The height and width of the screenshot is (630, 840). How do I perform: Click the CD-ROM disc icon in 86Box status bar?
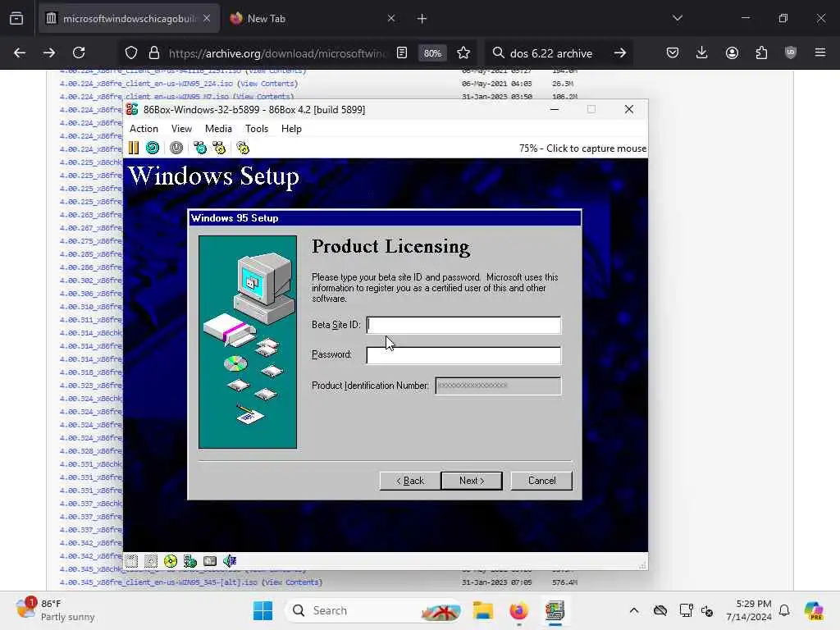[x=171, y=561]
